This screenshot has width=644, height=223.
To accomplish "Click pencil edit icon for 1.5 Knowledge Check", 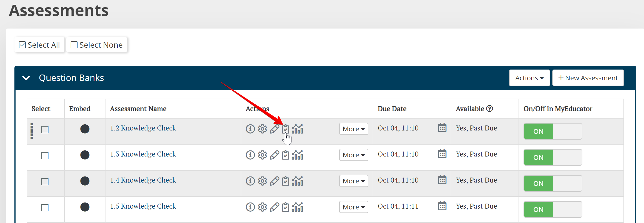I will click(x=275, y=207).
